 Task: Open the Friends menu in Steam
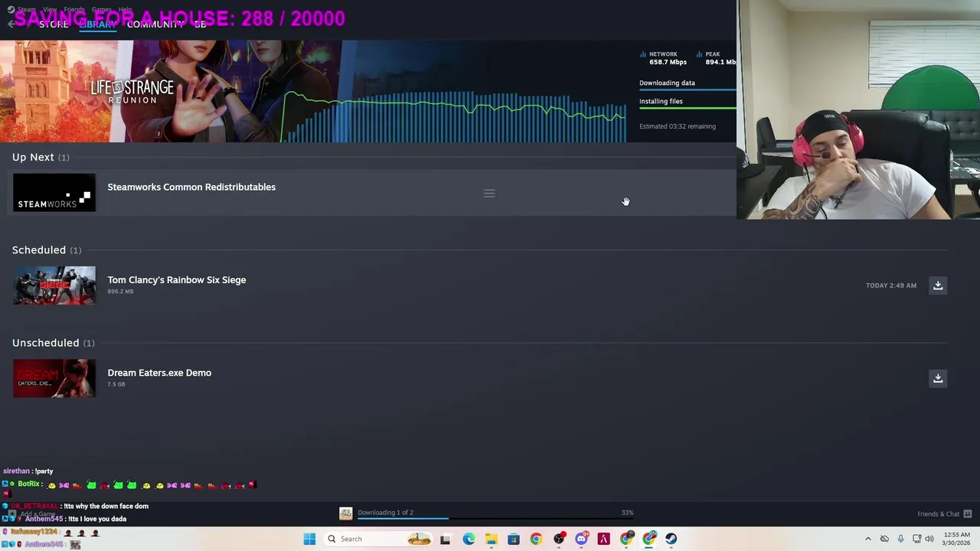point(74,9)
